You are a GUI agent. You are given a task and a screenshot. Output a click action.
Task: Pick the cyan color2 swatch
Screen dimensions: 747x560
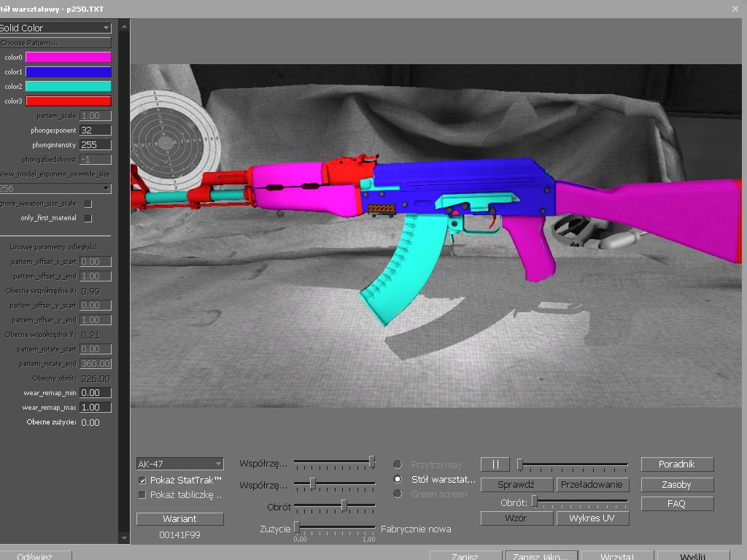[68, 86]
